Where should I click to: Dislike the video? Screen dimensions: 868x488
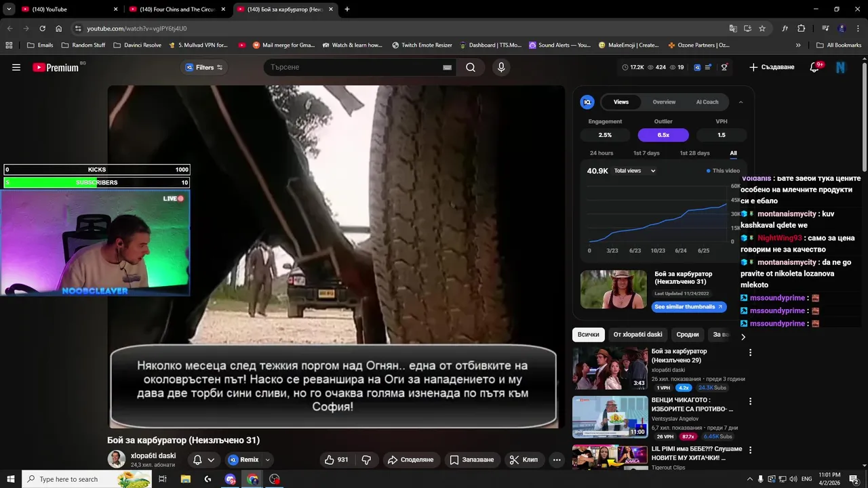click(366, 460)
